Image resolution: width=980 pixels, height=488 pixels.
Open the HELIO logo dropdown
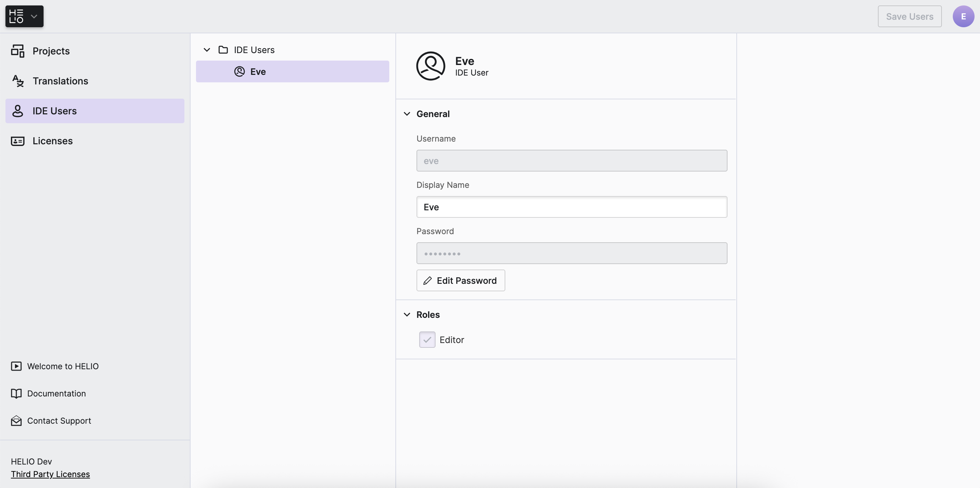click(24, 16)
